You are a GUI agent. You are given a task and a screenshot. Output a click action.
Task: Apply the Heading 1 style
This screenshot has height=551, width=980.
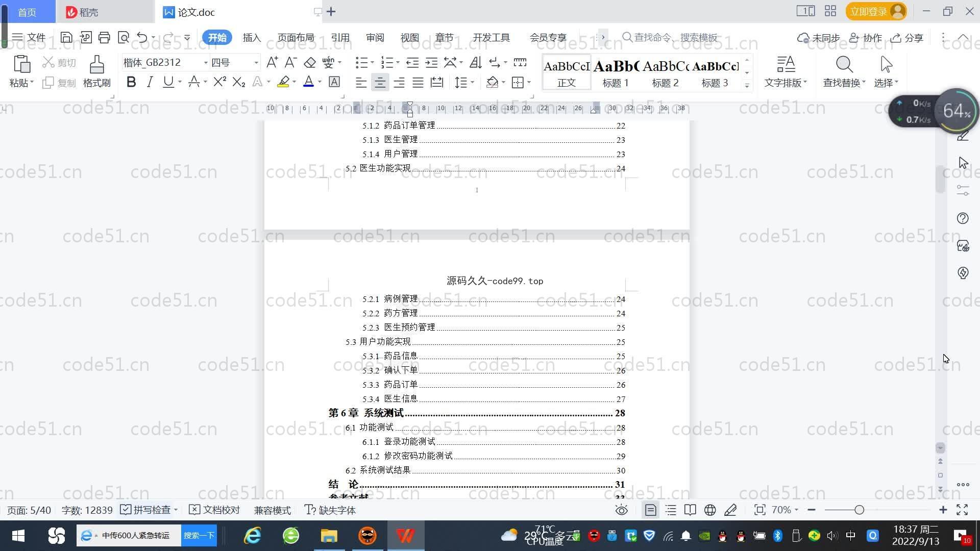616,73
